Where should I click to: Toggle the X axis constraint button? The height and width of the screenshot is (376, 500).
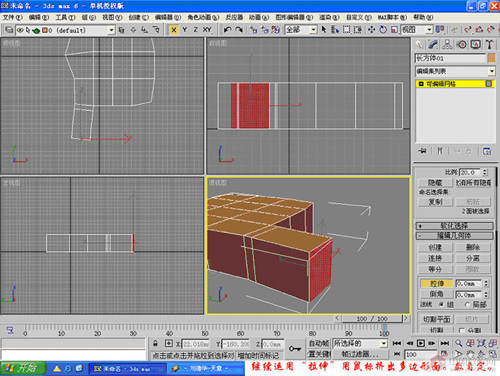(x=174, y=30)
